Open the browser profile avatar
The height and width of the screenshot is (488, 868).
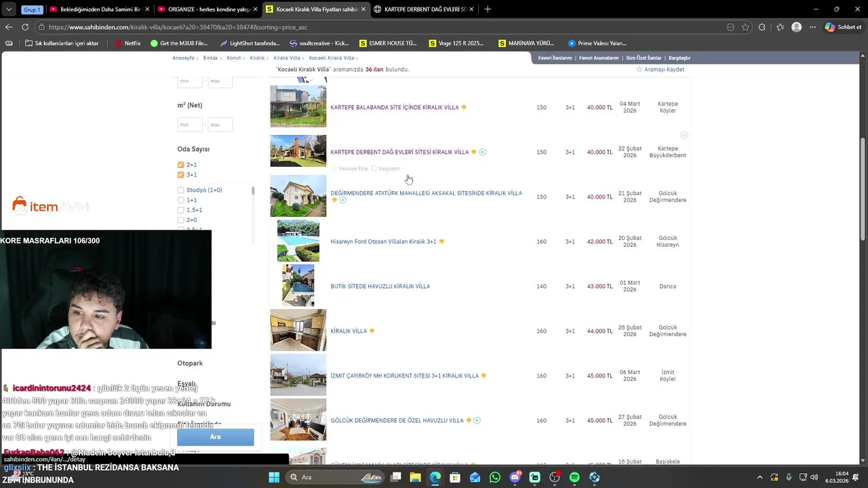click(797, 27)
